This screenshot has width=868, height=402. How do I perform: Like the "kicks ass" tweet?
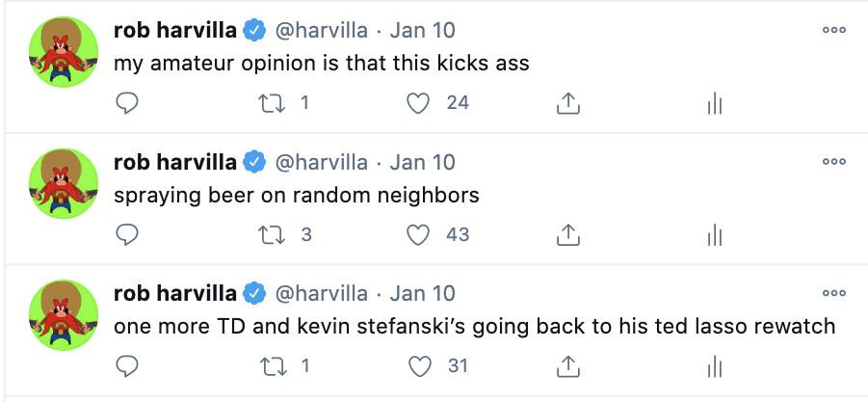[418, 103]
